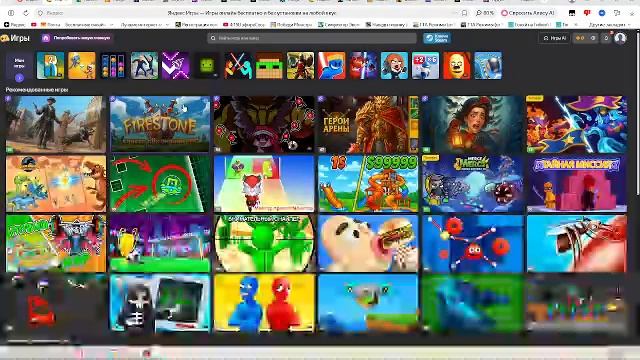The width and height of the screenshot is (640, 360).
Task: Open the blue wizard game tile
Action: [577, 124]
